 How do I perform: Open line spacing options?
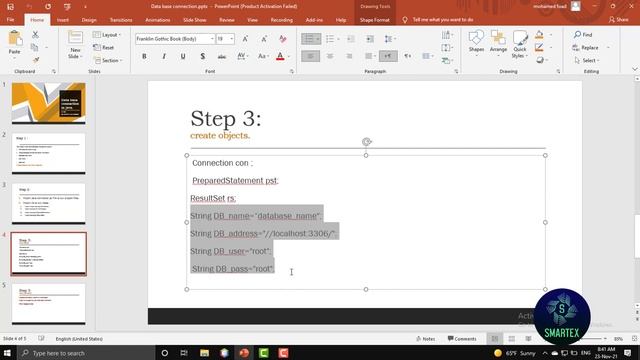click(x=390, y=39)
